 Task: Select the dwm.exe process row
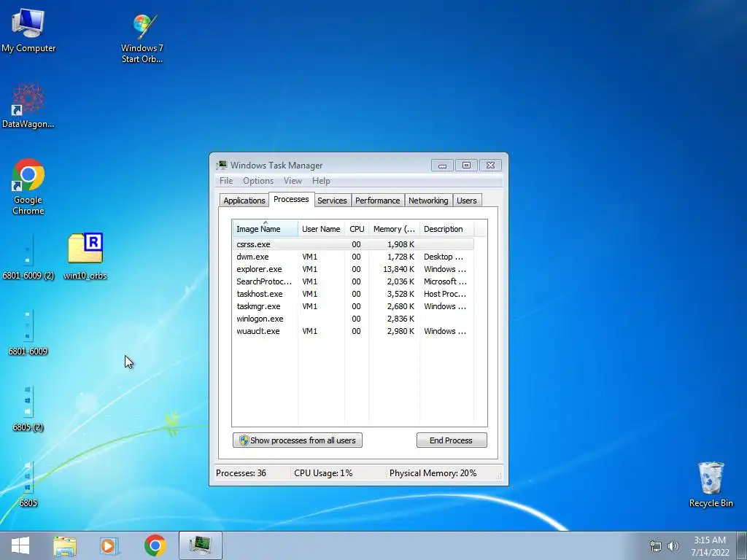click(x=353, y=257)
